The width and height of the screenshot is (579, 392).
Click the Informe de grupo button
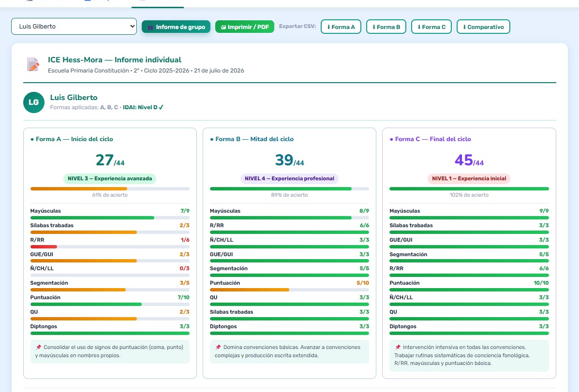point(176,27)
